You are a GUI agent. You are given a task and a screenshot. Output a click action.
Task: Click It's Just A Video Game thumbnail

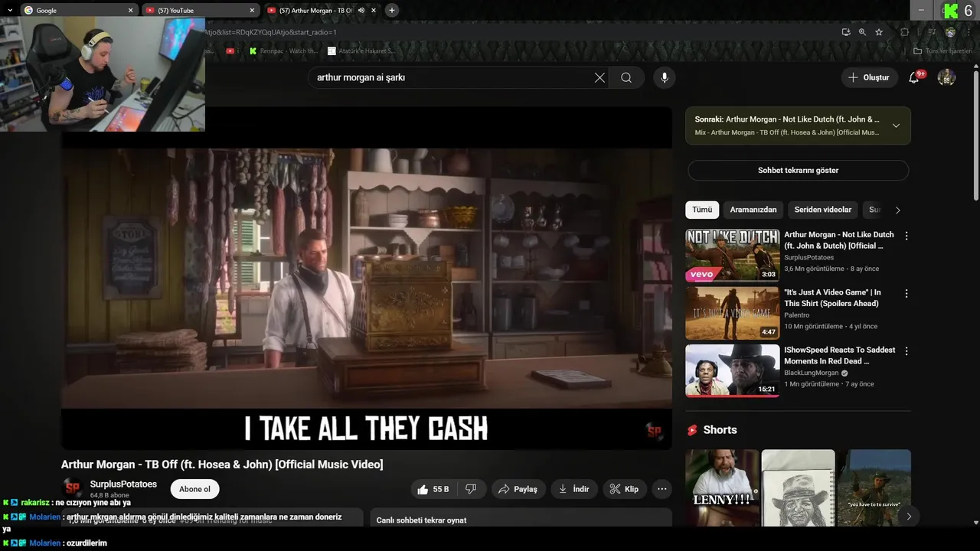coord(732,313)
